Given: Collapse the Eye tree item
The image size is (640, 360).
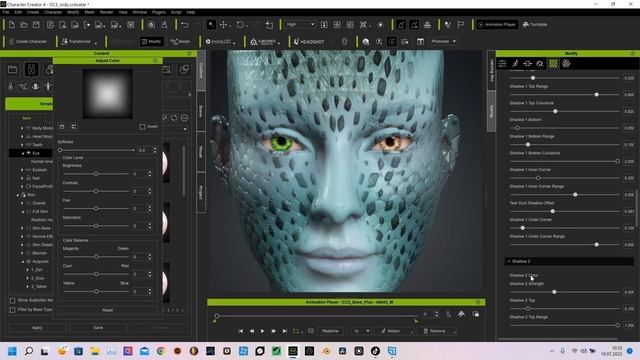Looking at the screenshot, I should point(23,153).
